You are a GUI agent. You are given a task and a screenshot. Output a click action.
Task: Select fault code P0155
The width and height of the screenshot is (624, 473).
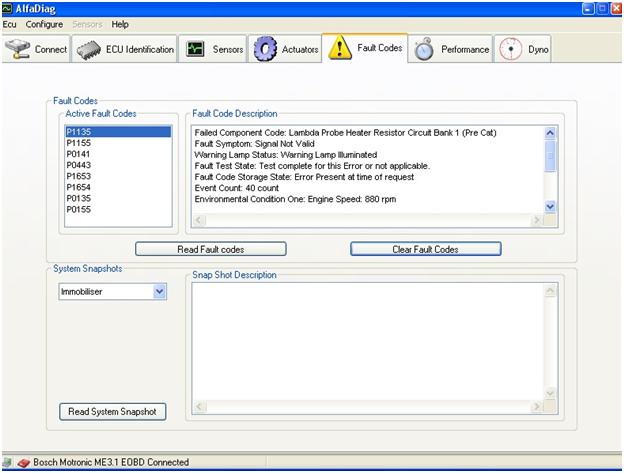click(118, 210)
